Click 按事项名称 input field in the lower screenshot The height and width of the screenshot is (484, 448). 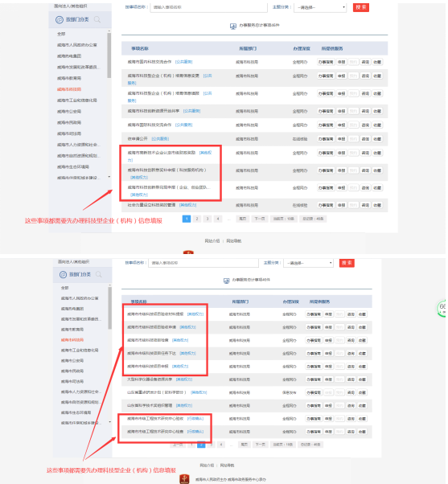pos(203,263)
